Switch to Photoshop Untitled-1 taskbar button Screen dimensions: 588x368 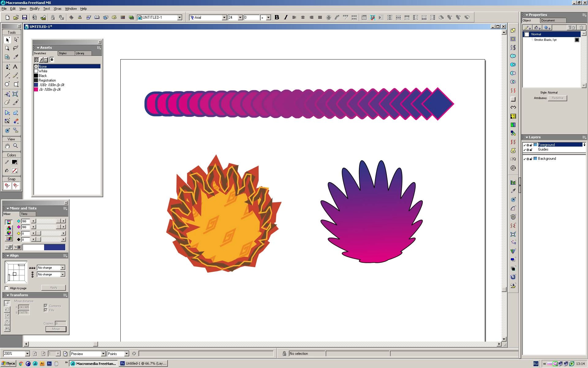144,363
